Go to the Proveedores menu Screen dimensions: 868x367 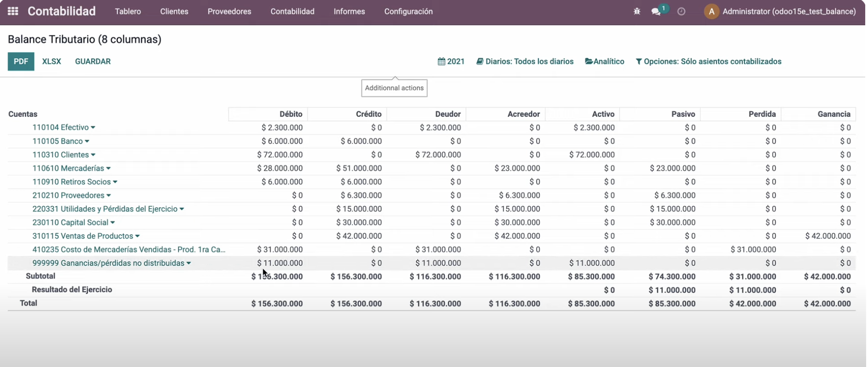click(229, 11)
